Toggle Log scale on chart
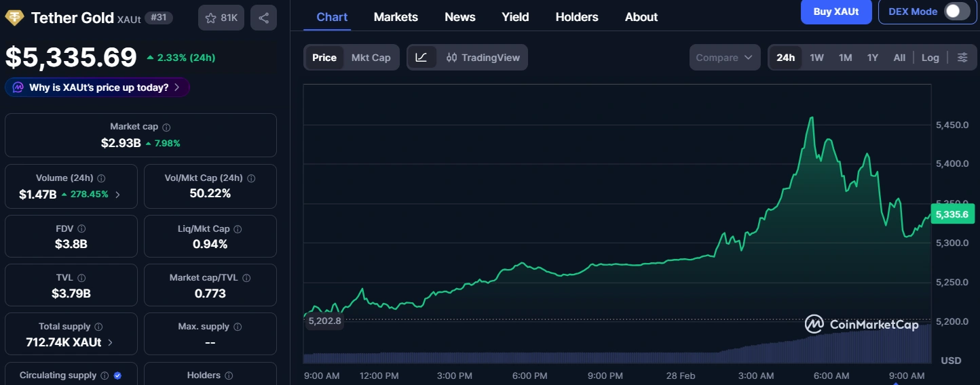The image size is (980, 385). (x=930, y=58)
